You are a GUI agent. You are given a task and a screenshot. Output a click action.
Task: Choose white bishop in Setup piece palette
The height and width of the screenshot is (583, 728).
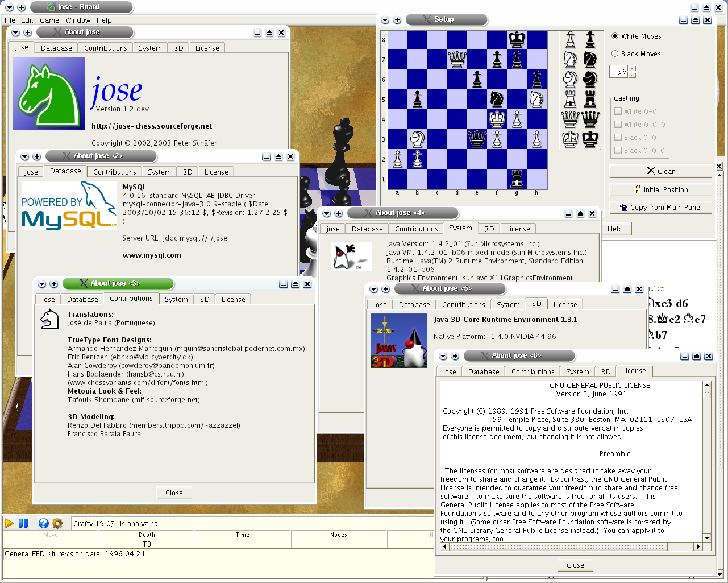[x=571, y=79]
